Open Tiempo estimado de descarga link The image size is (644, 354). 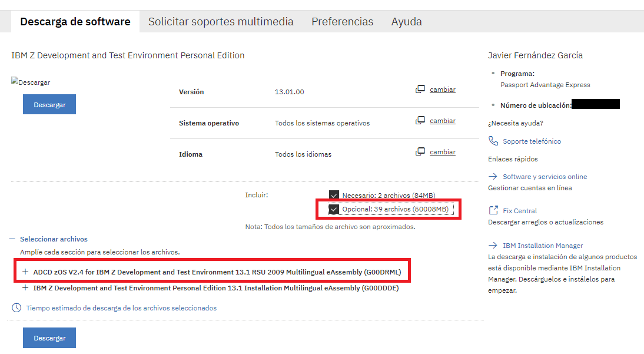click(x=121, y=308)
